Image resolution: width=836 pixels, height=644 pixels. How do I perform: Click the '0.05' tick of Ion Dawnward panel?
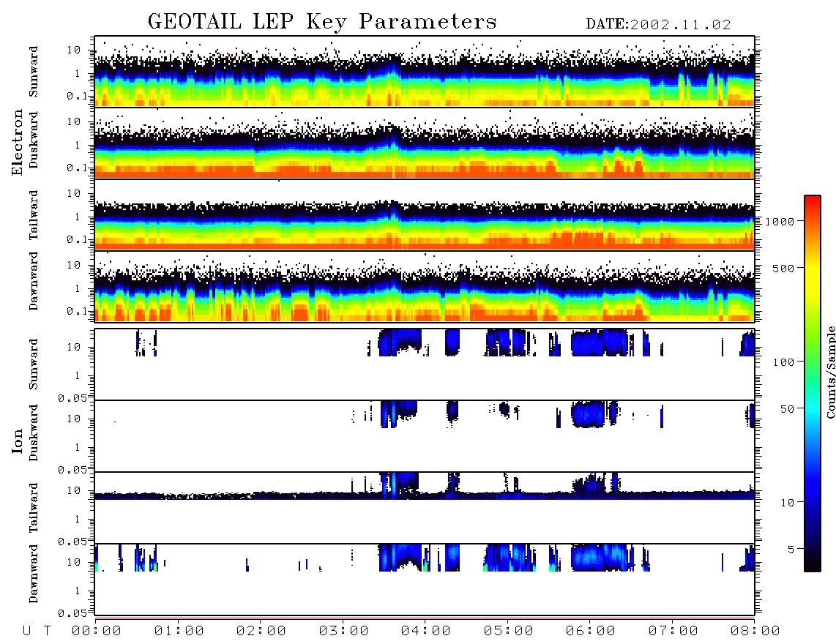(x=73, y=613)
